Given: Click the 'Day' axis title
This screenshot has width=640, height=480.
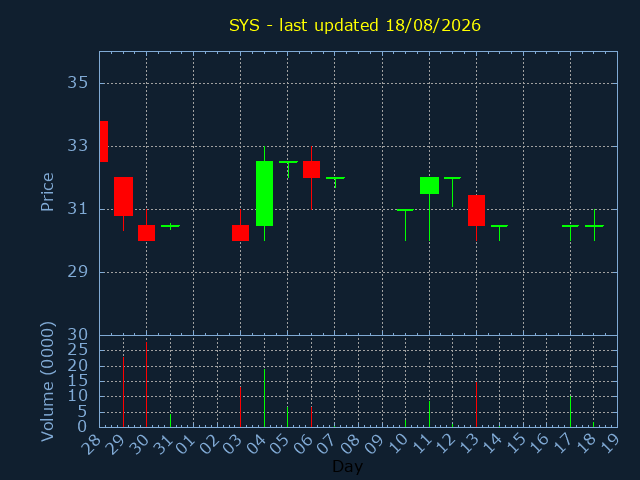Looking at the screenshot, I should click(x=347, y=466).
